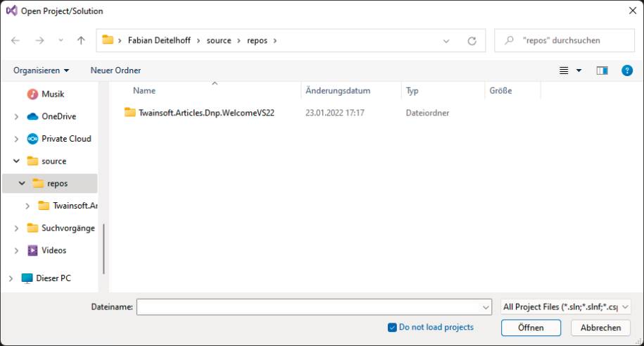
Task: Collapse the repos tree node
Action: click(22, 183)
